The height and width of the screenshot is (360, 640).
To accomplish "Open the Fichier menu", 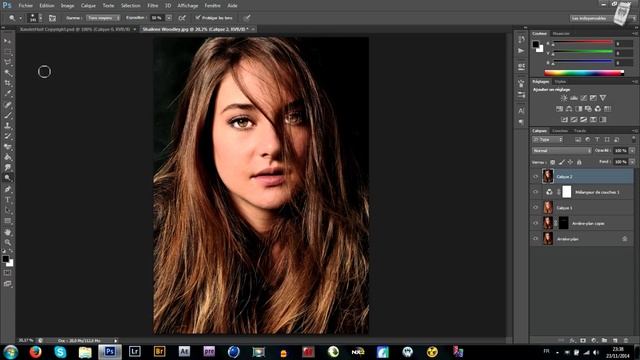I will pyautogui.click(x=25, y=6).
